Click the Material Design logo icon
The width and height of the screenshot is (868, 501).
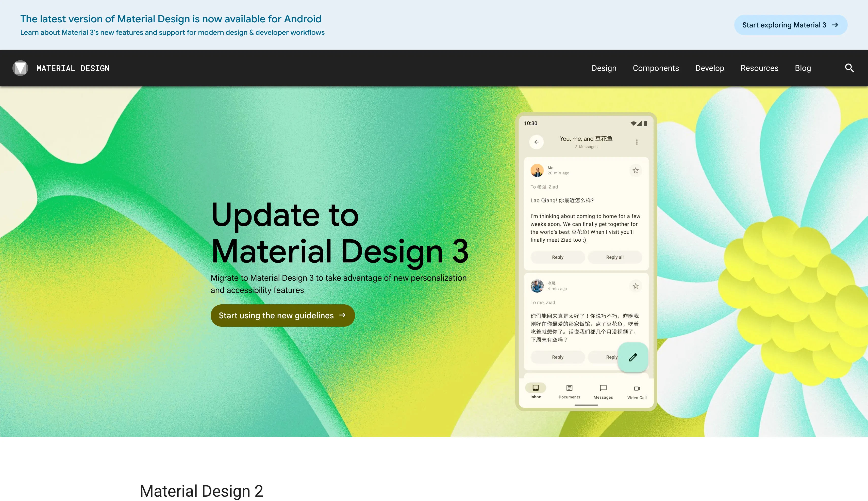[20, 68]
